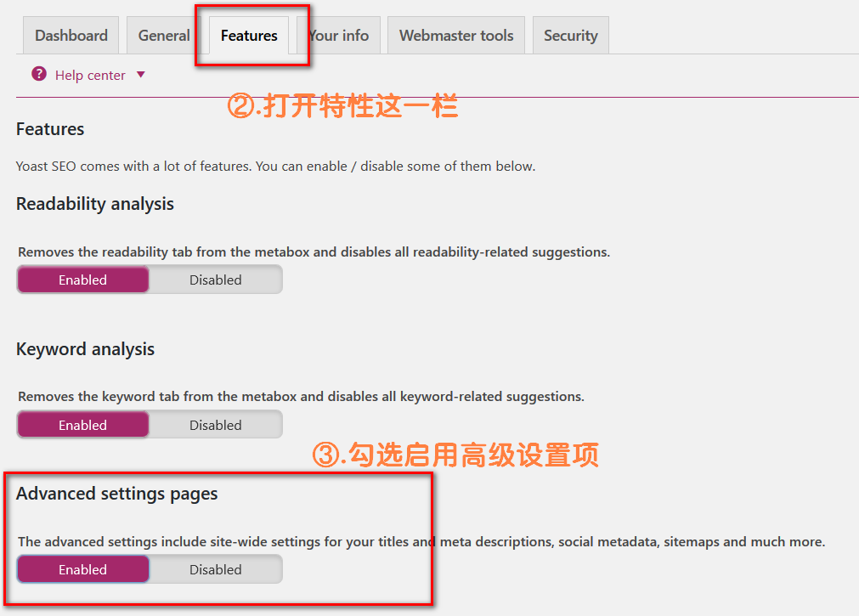This screenshot has width=859, height=616.
Task: Open the Dashboard tab
Action: click(71, 36)
